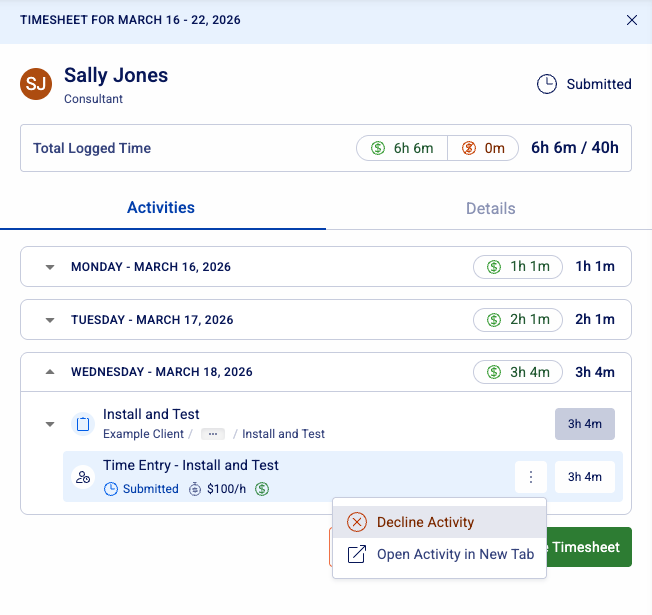Select Open Activity in New Tab
The width and height of the screenshot is (652, 615).
(455, 554)
